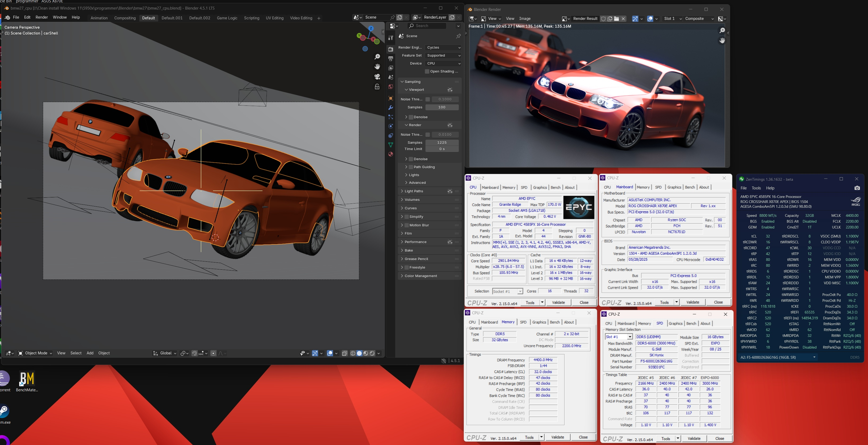The width and height of the screenshot is (868, 445).
Task: Open the Global transform orientation dropdown
Action: [x=165, y=353]
